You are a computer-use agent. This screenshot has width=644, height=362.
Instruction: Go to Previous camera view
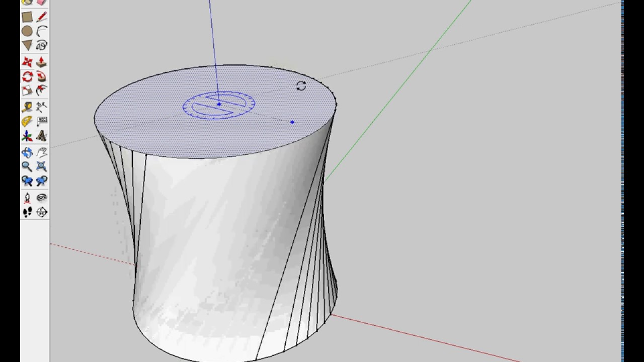pyautogui.click(x=27, y=180)
